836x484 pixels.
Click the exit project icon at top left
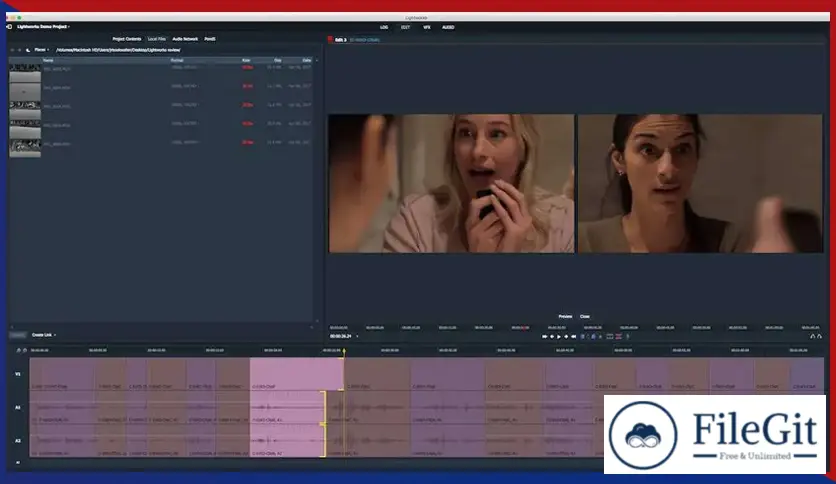pos(10,27)
